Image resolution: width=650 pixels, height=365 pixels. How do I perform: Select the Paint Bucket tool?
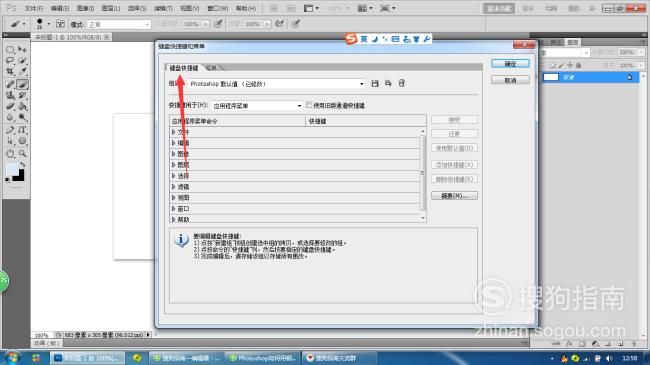coord(22,107)
